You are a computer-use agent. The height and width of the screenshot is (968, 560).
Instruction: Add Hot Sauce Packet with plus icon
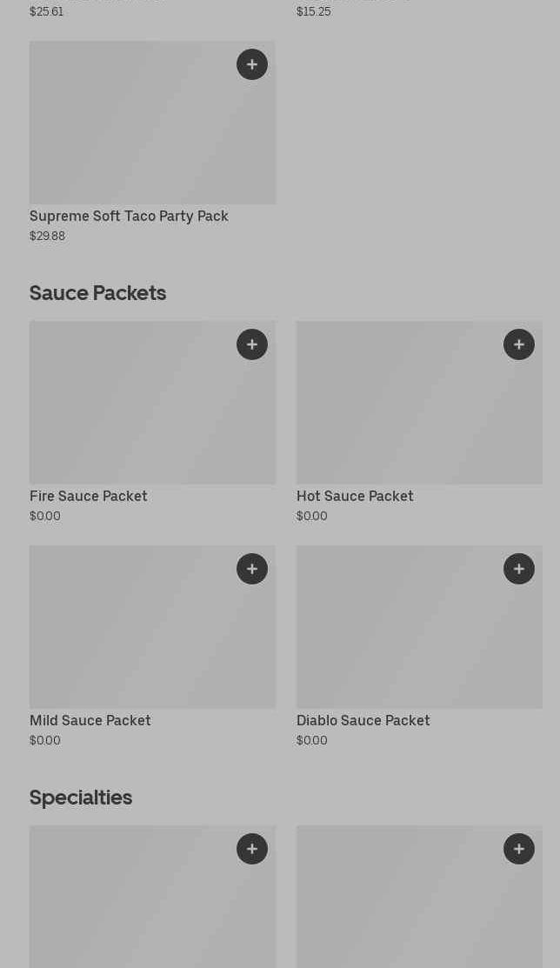click(x=519, y=344)
